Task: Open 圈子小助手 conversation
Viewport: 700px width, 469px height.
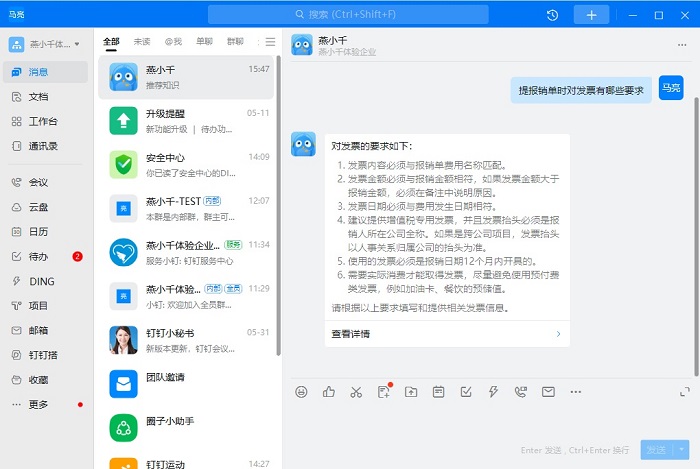Action: (x=186, y=428)
